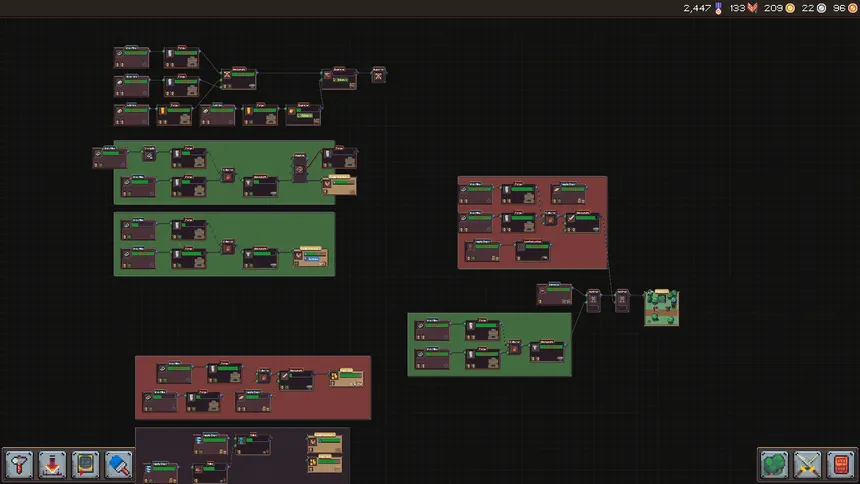Select the forest map tile node
The image size is (860, 484).
[x=661, y=307]
